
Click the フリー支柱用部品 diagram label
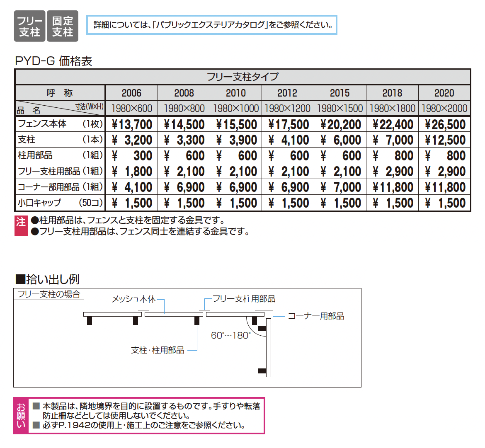tap(244, 299)
